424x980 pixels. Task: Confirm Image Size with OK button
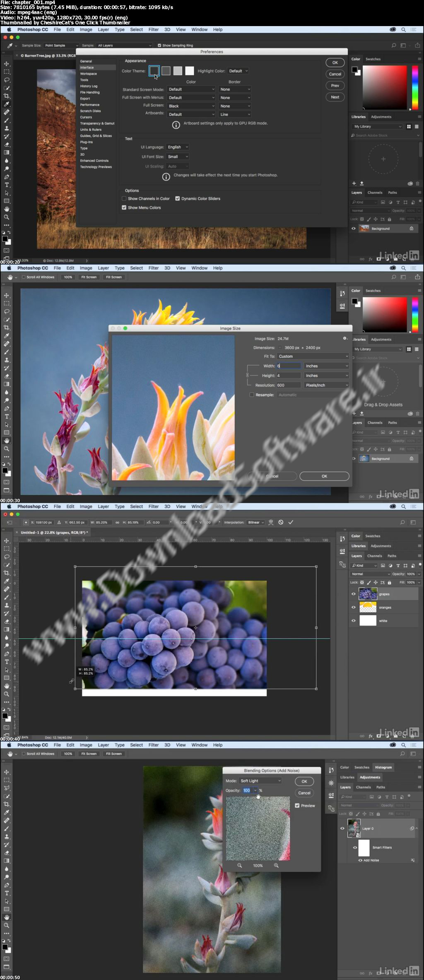pos(324,476)
